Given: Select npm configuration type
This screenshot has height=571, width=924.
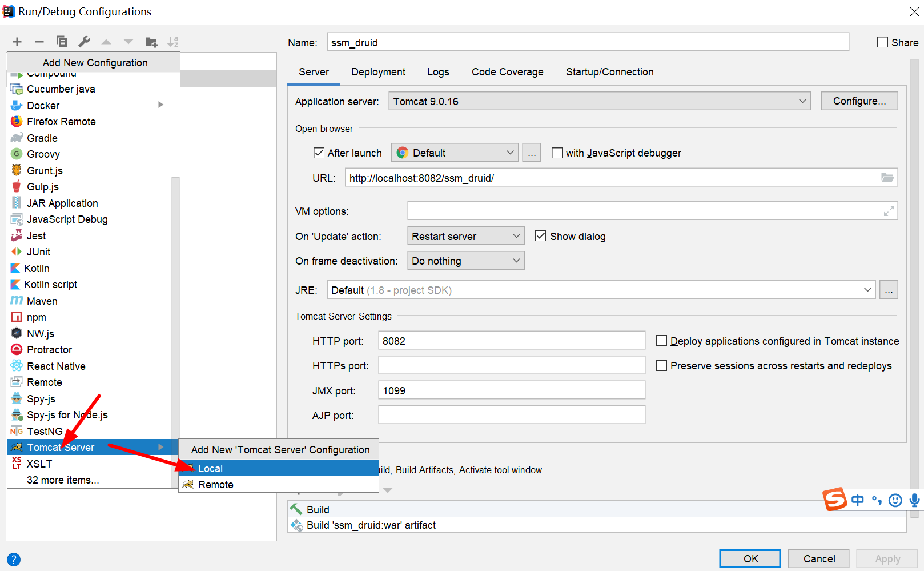Looking at the screenshot, I should point(89,317).
